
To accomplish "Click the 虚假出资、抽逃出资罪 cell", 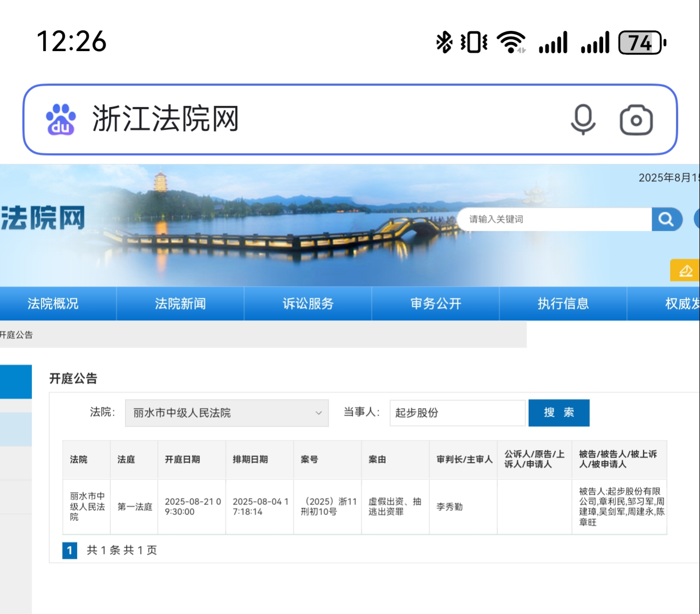I will coord(395,507).
